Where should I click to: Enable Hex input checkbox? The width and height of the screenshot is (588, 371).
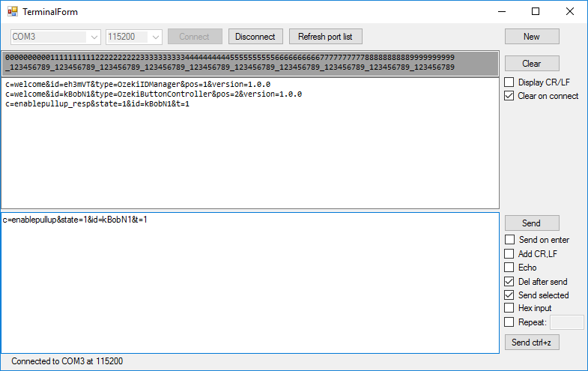pos(509,308)
